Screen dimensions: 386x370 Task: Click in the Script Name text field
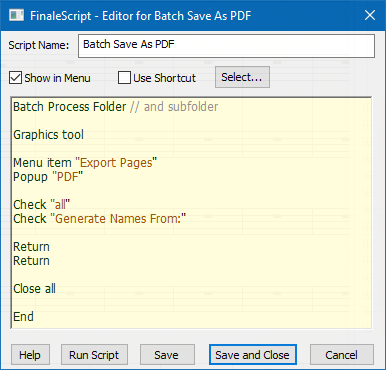click(226, 46)
